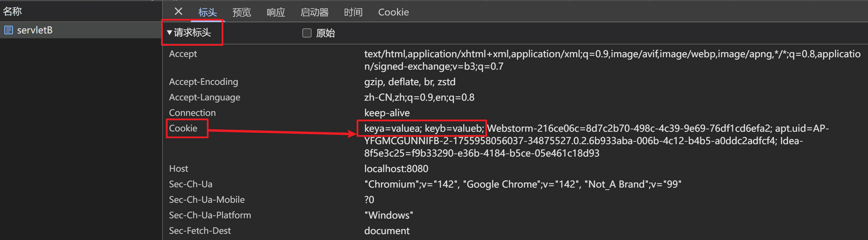Screen dimensions: 868x240
Task: Collapse the 请求标头 section
Action: coord(189,33)
